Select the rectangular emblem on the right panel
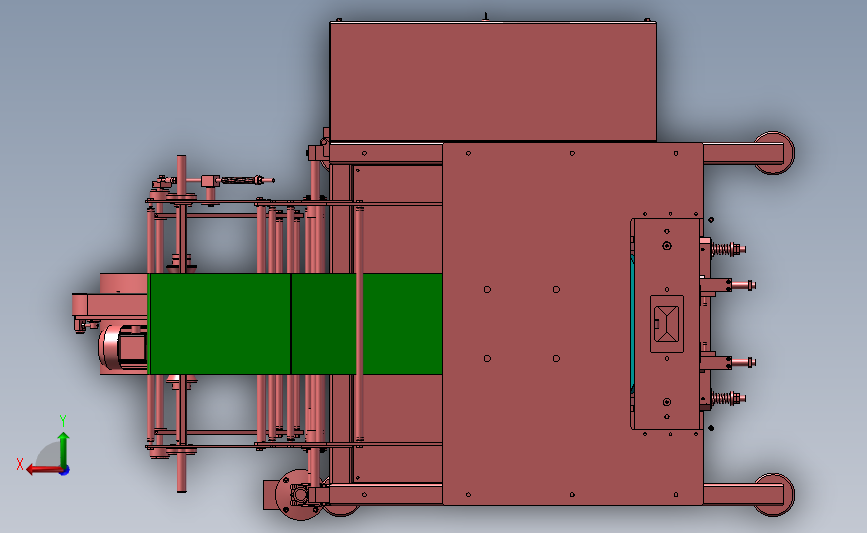Viewport: 867px width, 533px height. 667,324
